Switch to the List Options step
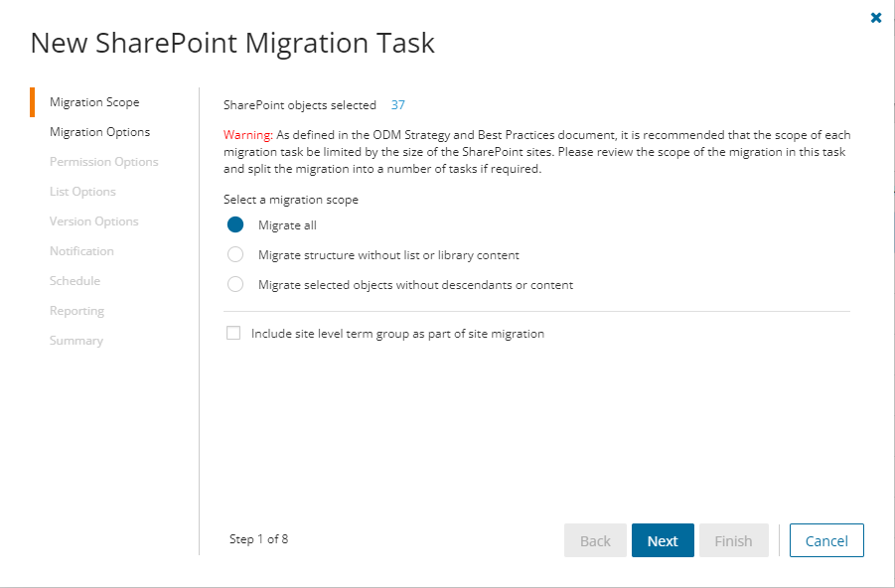 tap(83, 191)
